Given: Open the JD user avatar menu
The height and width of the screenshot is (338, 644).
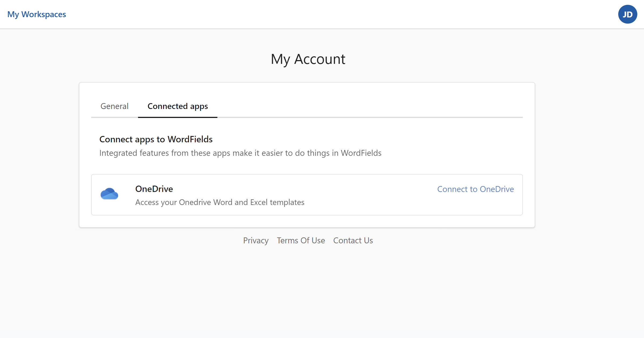Looking at the screenshot, I should [x=627, y=14].
